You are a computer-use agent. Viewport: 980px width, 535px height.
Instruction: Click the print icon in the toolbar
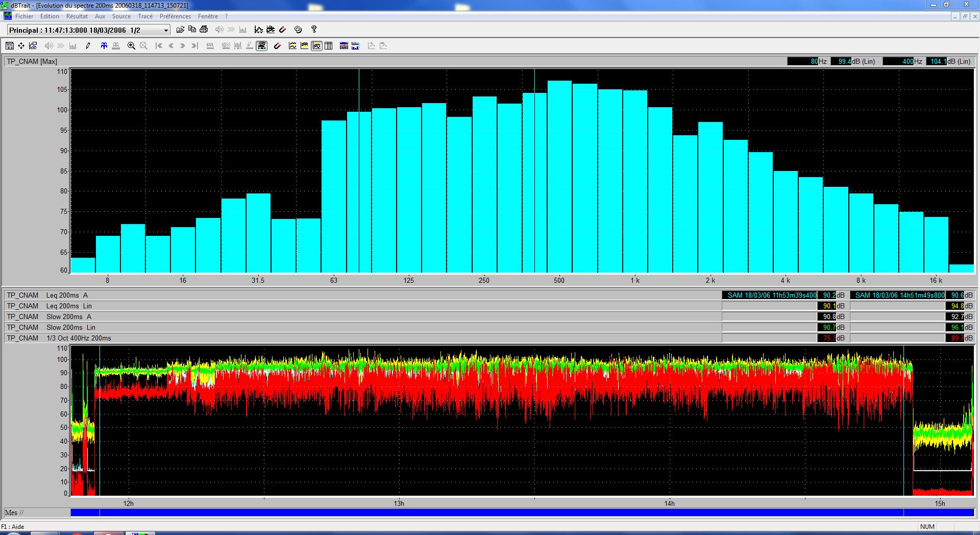(x=204, y=29)
